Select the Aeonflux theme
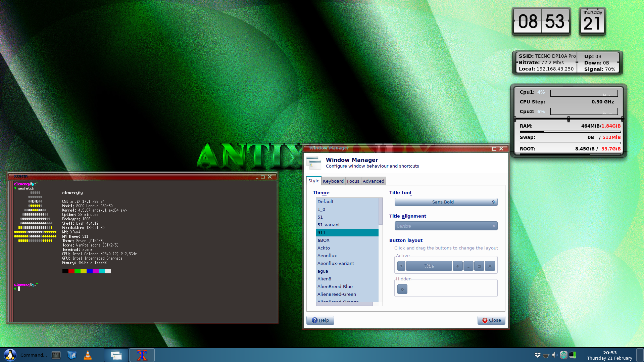The image size is (644, 362). click(347, 256)
